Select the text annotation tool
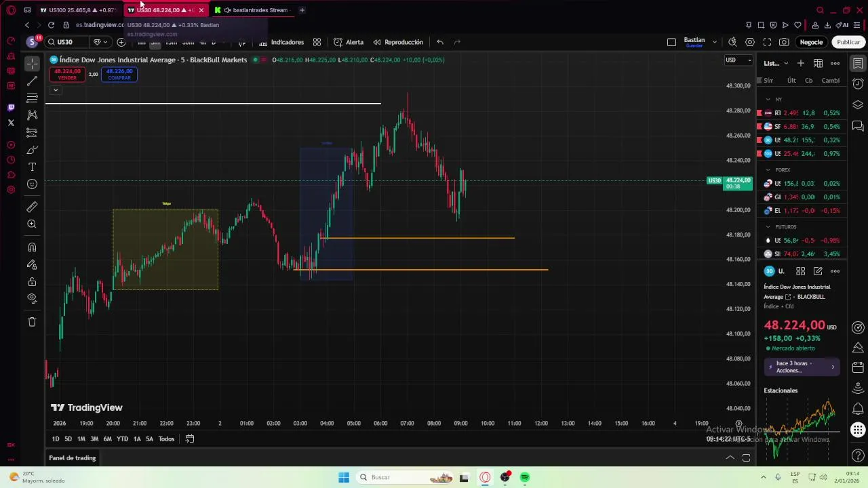 [32, 167]
